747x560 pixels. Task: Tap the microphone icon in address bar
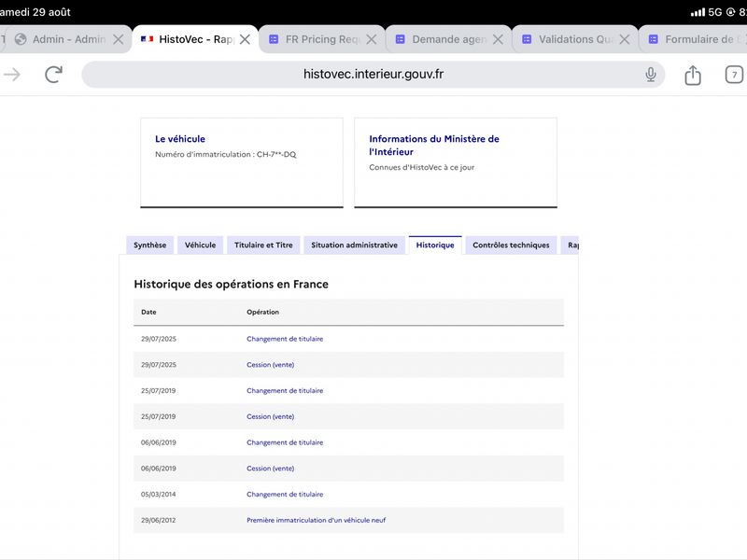tap(651, 75)
